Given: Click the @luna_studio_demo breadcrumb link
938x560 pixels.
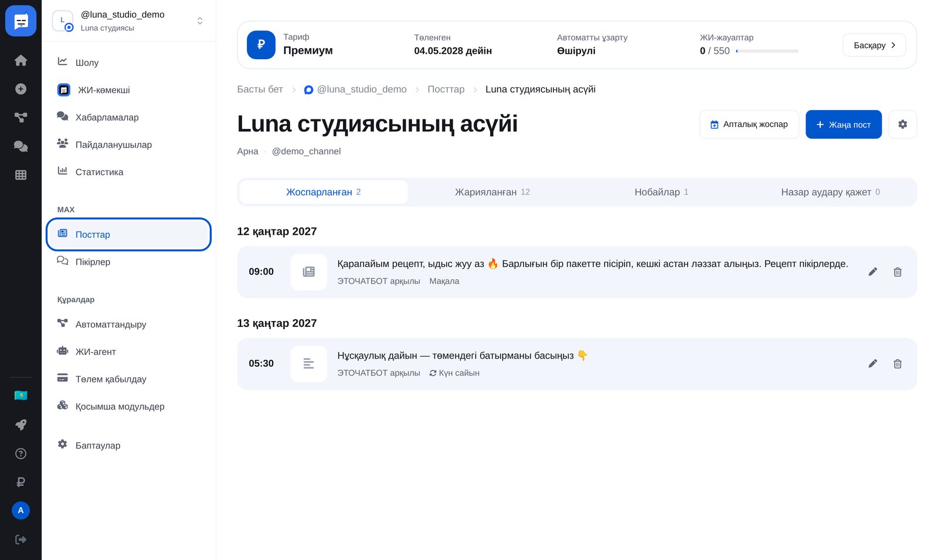Looking at the screenshot, I should tap(355, 90).
